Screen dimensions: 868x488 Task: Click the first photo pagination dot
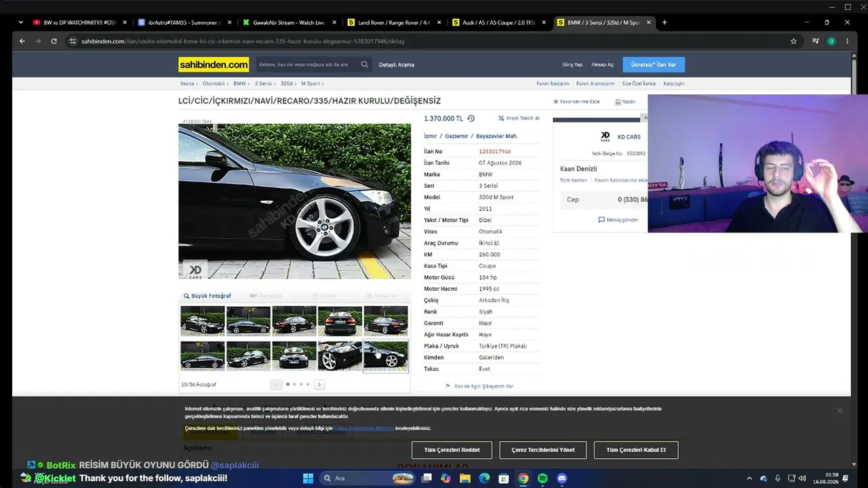click(288, 384)
